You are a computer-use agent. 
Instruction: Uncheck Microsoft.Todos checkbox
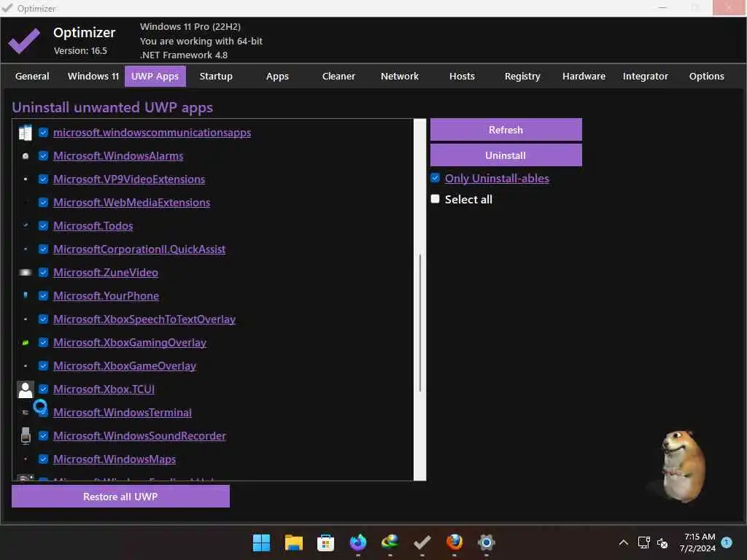point(43,226)
